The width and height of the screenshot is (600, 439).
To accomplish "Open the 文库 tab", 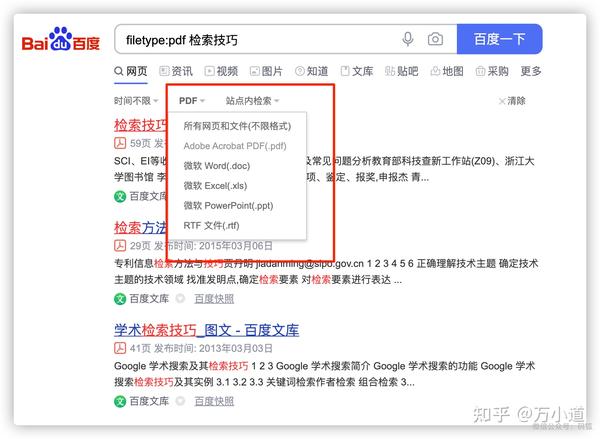I will 357,71.
